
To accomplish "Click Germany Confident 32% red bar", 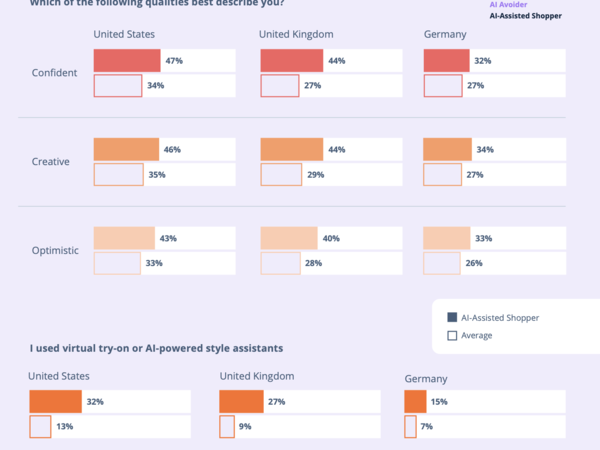I will (x=446, y=61).
